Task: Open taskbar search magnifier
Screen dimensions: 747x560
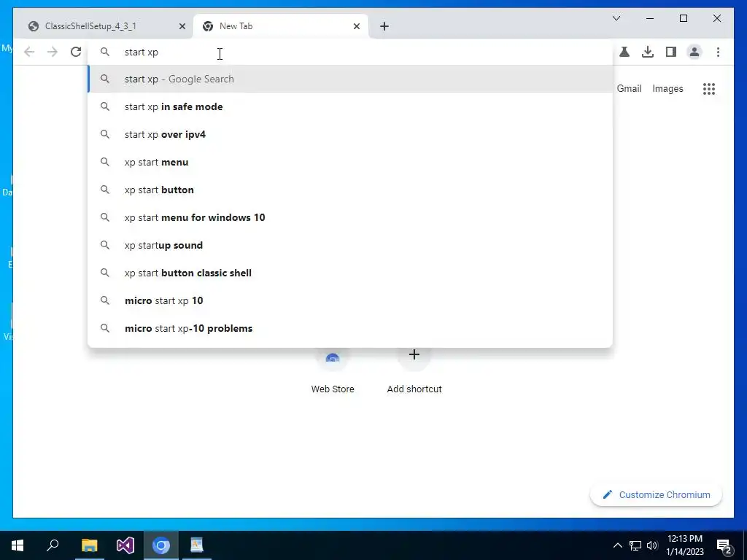Action: click(53, 545)
